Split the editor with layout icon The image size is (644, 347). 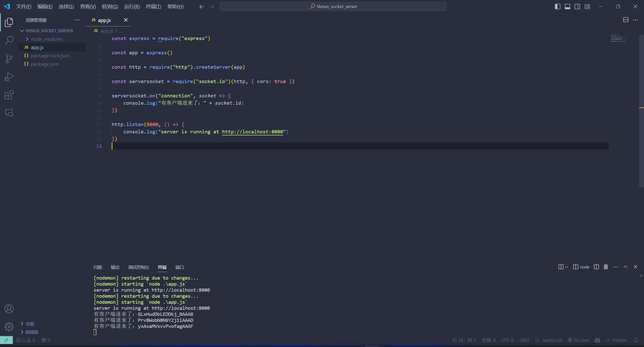tap(626, 20)
